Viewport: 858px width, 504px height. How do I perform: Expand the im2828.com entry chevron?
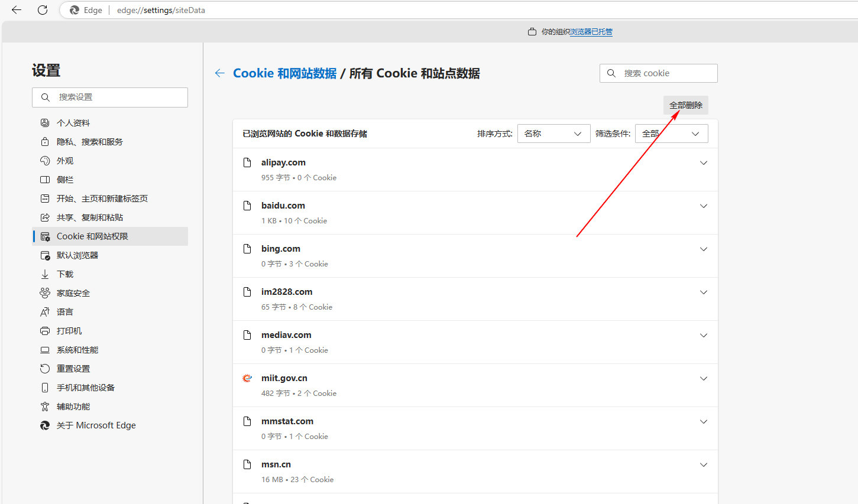tap(704, 292)
